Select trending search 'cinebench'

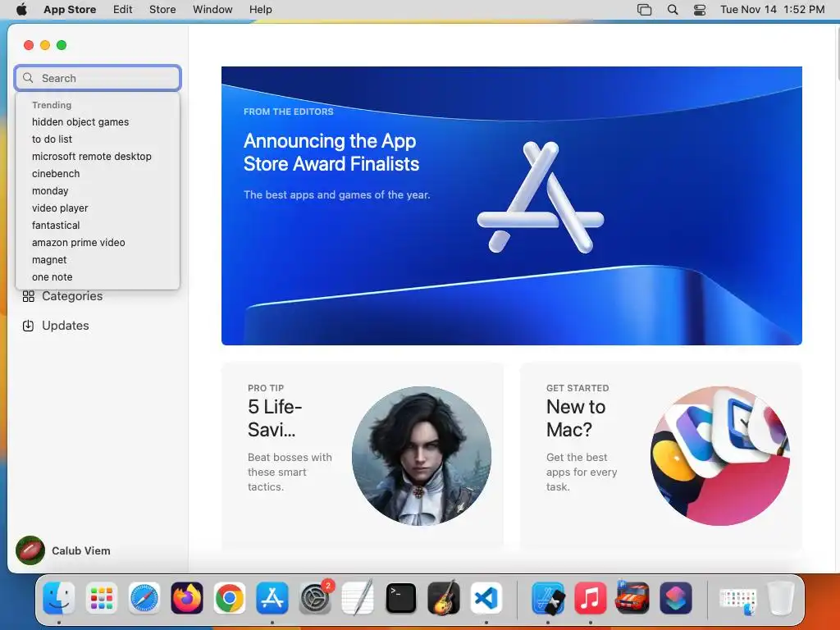point(98,174)
